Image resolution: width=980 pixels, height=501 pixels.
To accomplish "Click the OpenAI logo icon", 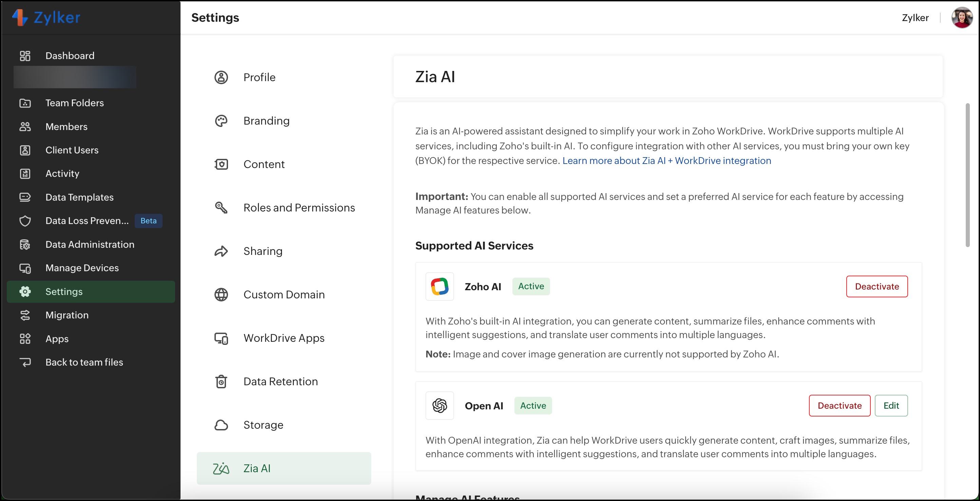I will [x=439, y=406].
